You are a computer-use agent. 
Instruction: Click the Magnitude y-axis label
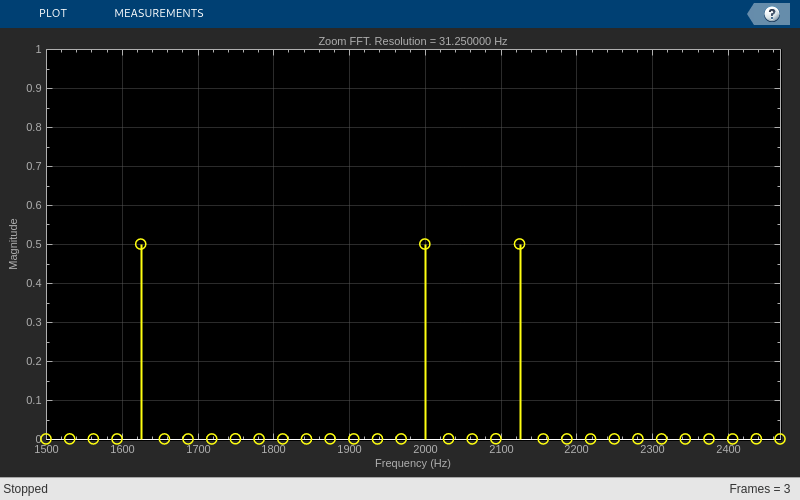[13, 244]
